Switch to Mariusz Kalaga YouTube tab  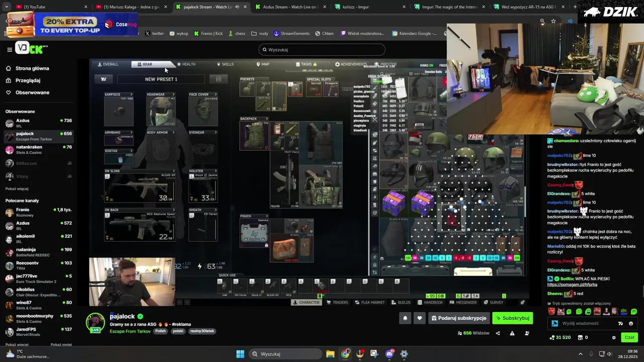tap(131, 7)
